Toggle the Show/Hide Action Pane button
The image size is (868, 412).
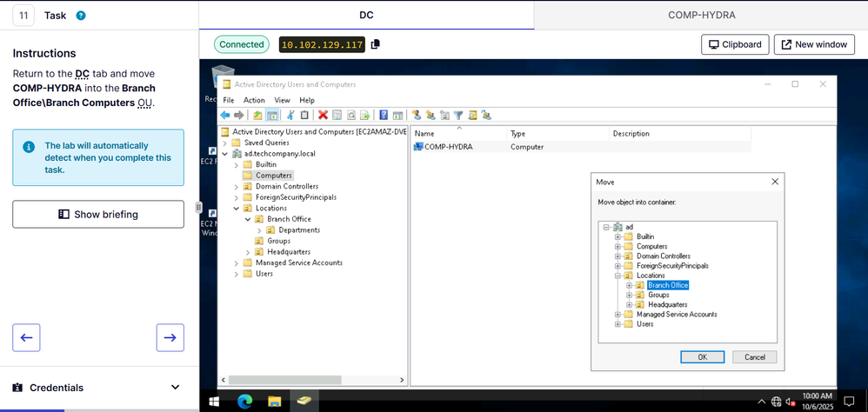(x=397, y=115)
